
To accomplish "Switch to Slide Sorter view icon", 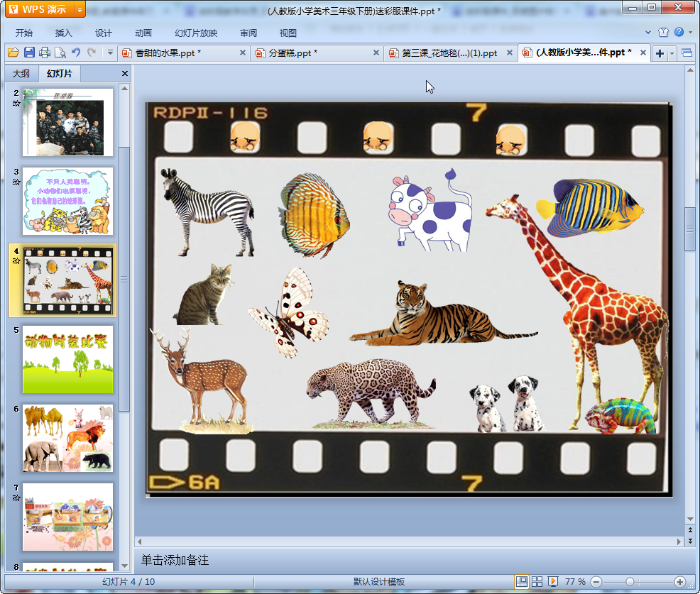I will 537,581.
